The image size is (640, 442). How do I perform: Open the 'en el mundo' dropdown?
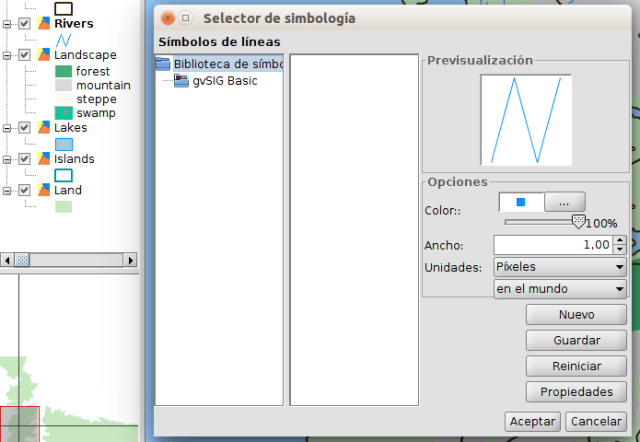click(x=560, y=289)
